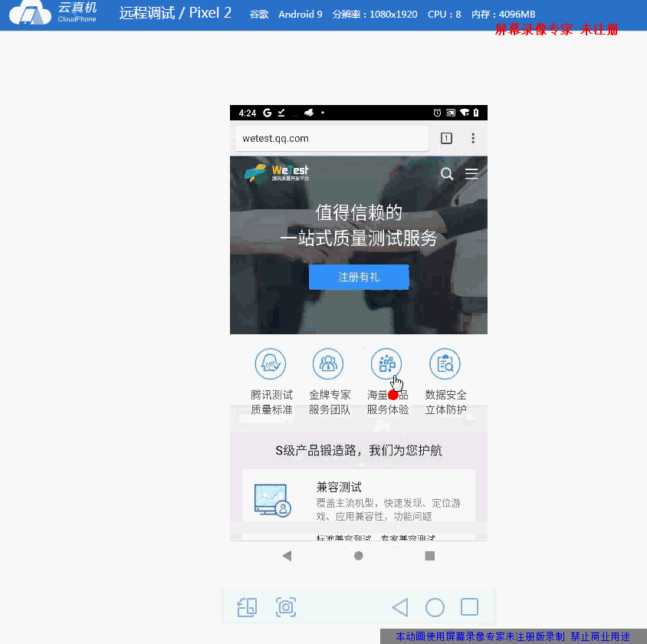Click the cast icon in phone status bar

[x=451, y=113]
